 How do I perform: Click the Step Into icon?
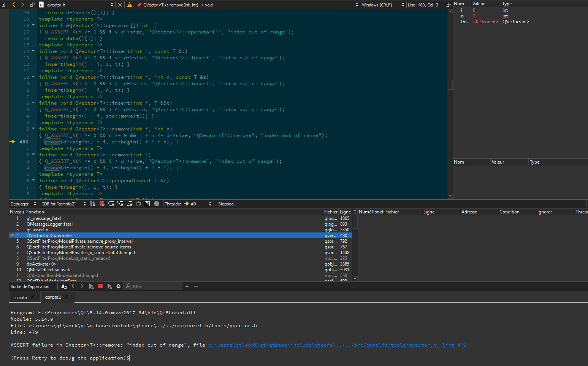[120, 204]
